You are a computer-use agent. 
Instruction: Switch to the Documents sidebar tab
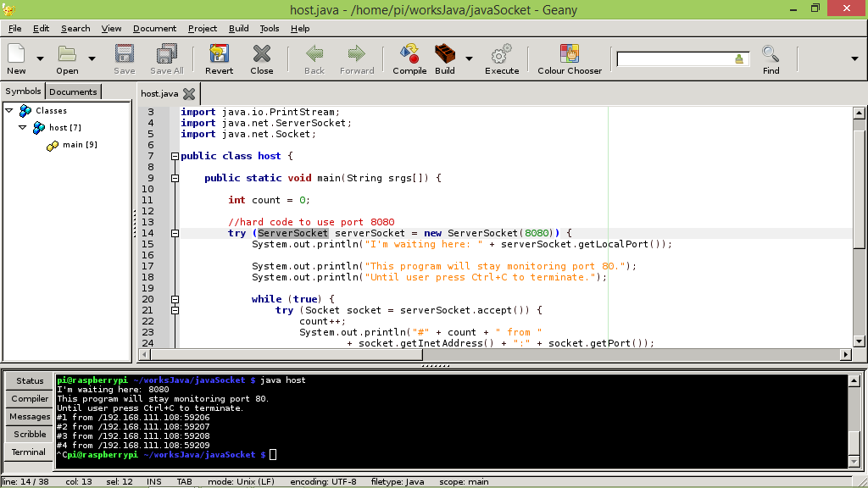[x=73, y=91]
